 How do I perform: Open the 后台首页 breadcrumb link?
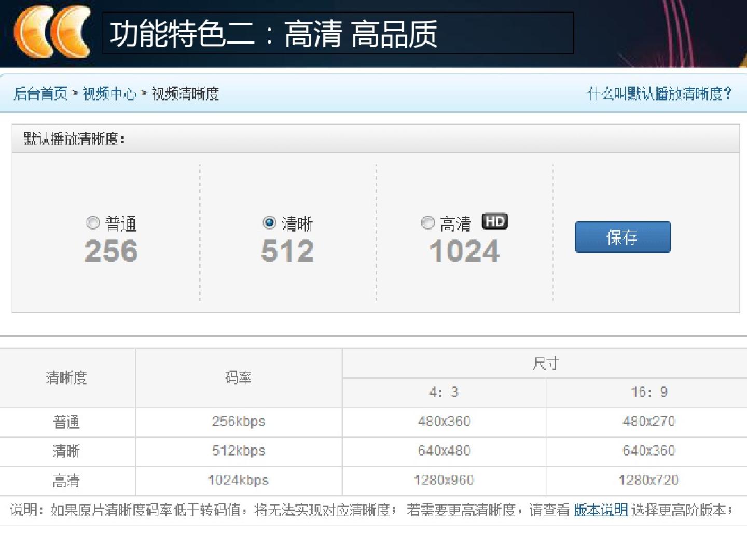[40, 94]
